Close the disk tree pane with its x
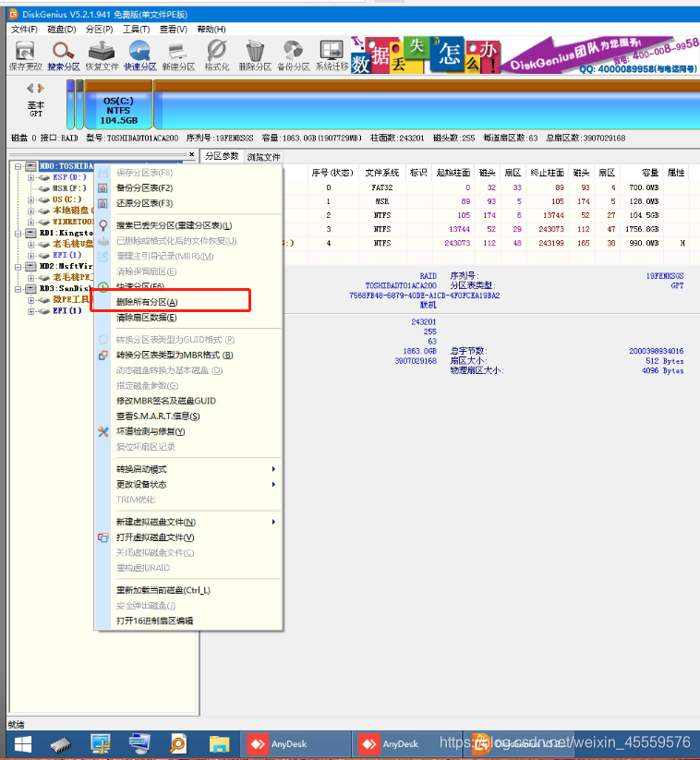700x760 pixels. 192,154
